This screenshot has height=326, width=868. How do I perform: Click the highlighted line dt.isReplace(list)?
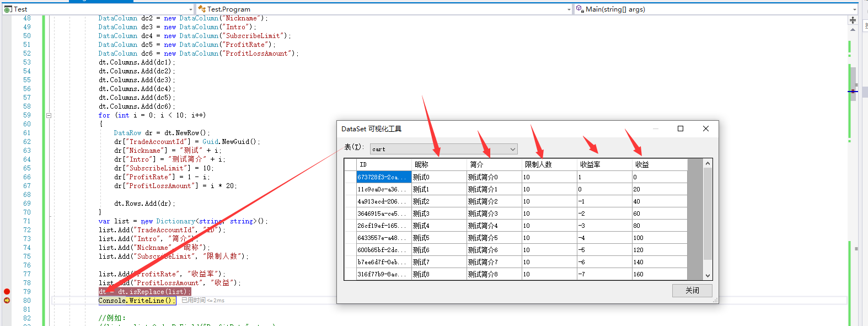click(x=144, y=291)
